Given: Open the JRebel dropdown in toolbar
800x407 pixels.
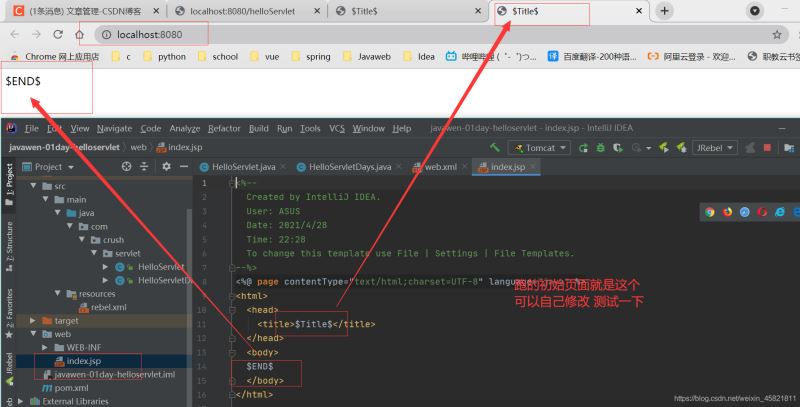Looking at the screenshot, I should click(714, 148).
